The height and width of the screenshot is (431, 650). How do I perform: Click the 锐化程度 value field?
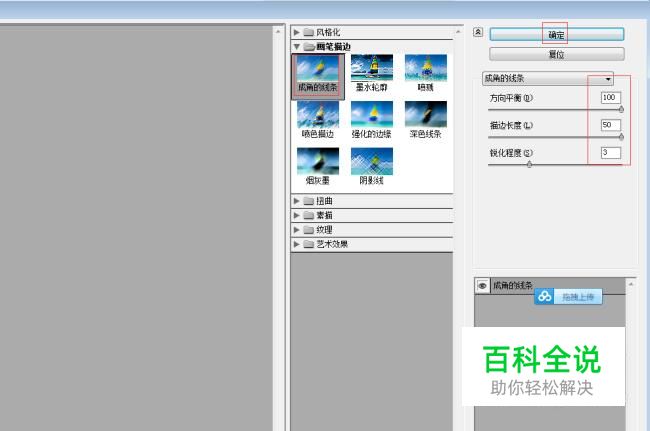pos(611,153)
